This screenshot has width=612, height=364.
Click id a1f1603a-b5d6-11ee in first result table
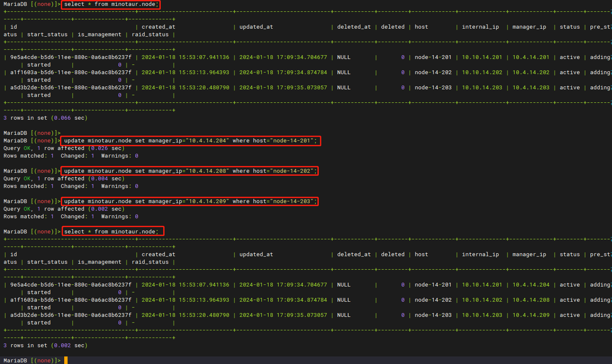[71, 72]
